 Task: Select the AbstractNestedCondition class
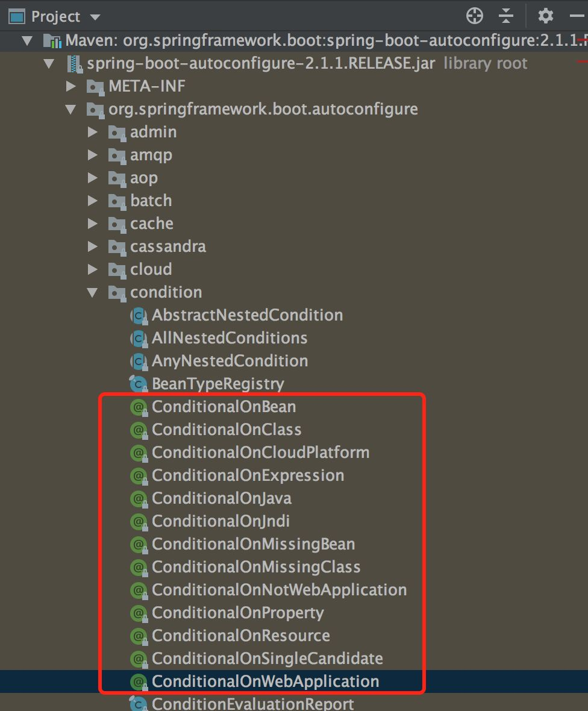[247, 315]
